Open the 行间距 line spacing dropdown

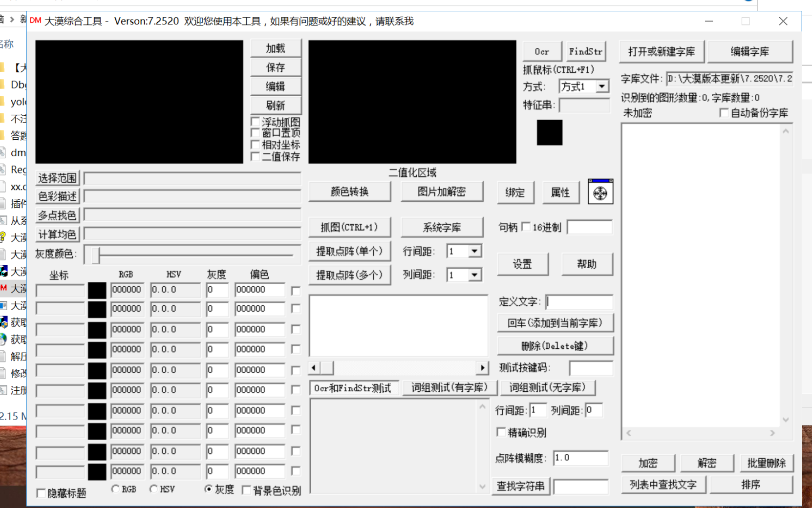tap(473, 251)
